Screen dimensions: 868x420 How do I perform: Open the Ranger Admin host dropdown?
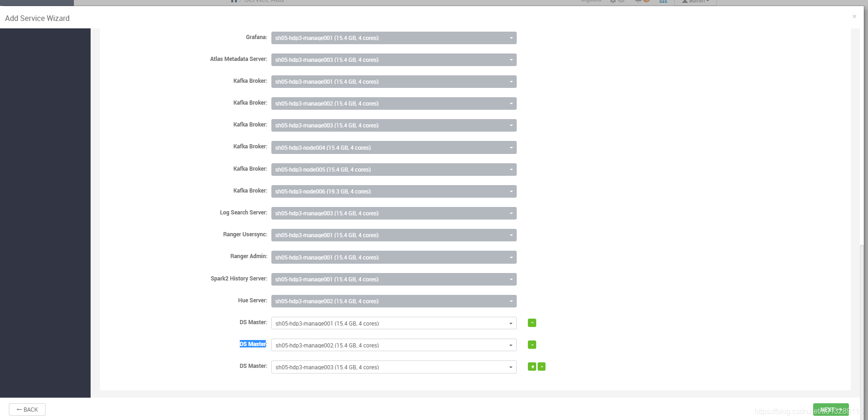394,257
